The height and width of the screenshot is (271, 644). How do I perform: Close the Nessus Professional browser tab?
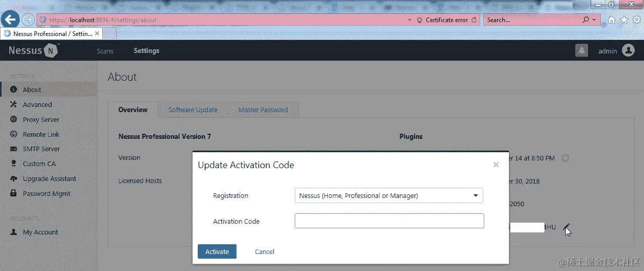[x=97, y=33]
